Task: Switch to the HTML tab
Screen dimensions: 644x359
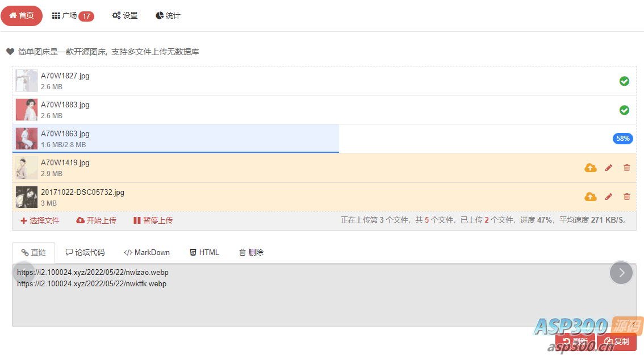Action: point(204,252)
